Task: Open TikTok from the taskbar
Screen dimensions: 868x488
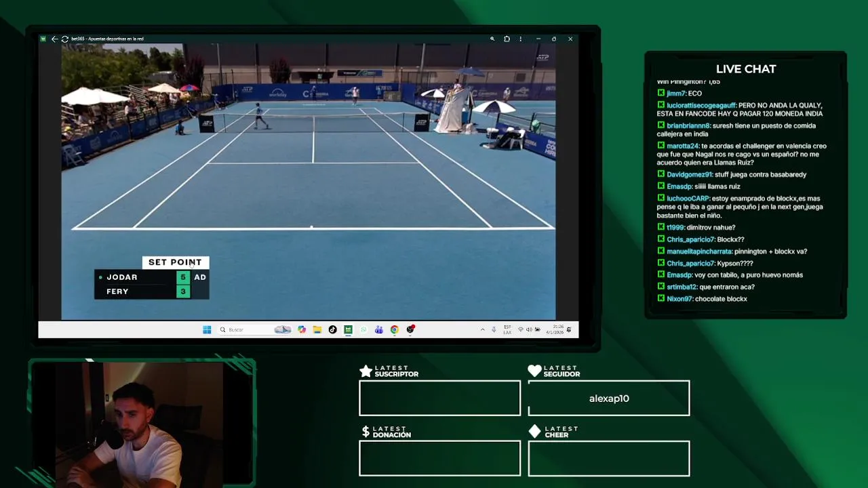Action: tap(332, 329)
